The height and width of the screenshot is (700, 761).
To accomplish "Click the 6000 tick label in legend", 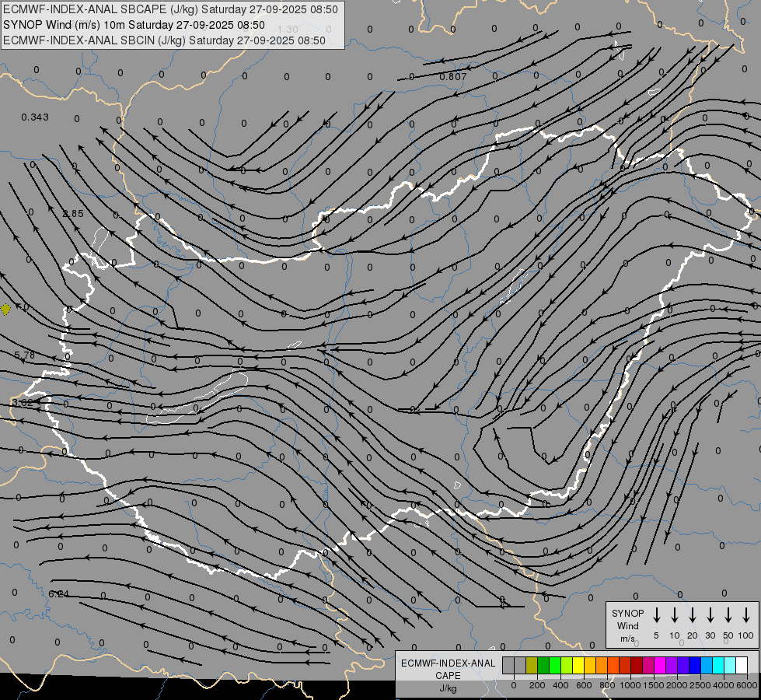I will pyautogui.click(x=747, y=685).
